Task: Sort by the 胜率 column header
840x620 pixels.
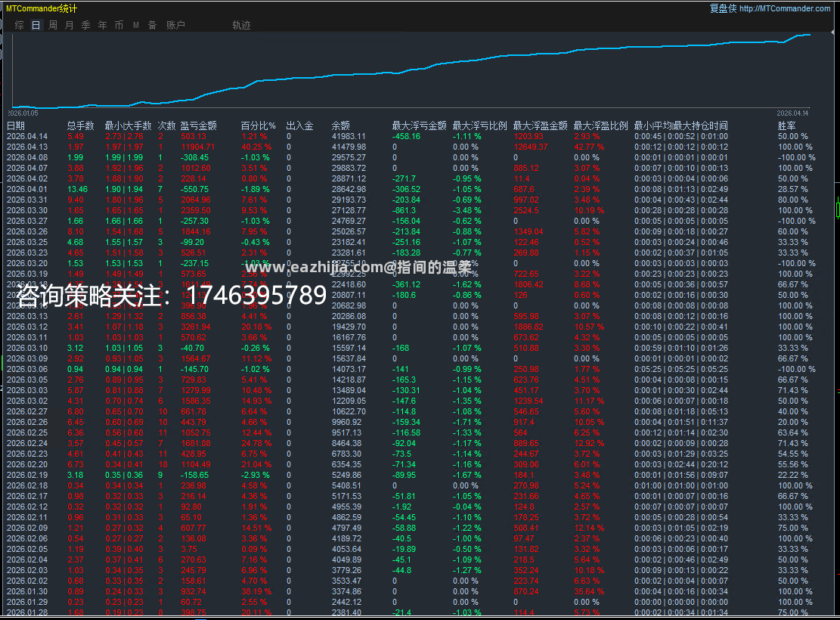Action: (x=786, y=126)
